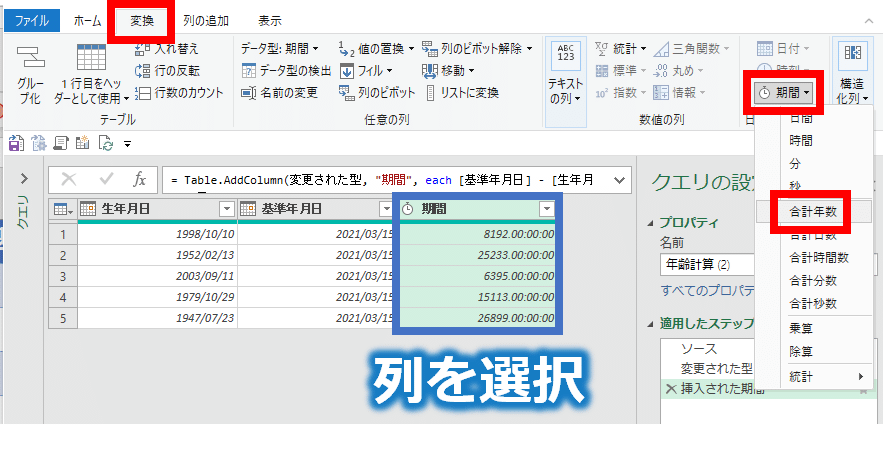This screenshot has width=883, height=468.
Task: Click 列のピボット button
Action: (x=377, y=92)
